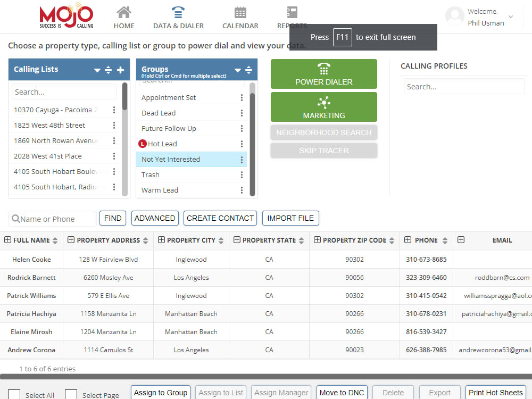Open the HOME menu
Image resolution: width=532 pixels, height=399 pixels.
click(124, 26)
